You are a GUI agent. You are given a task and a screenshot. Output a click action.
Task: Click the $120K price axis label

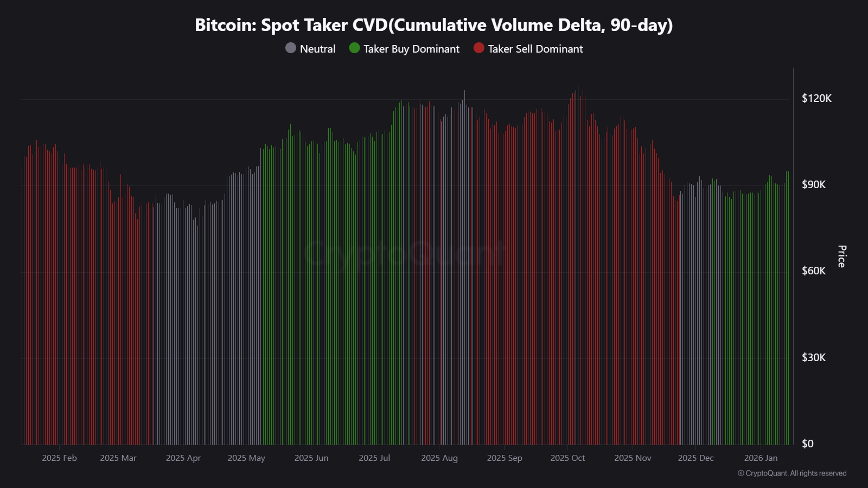[x=816, y=98]
